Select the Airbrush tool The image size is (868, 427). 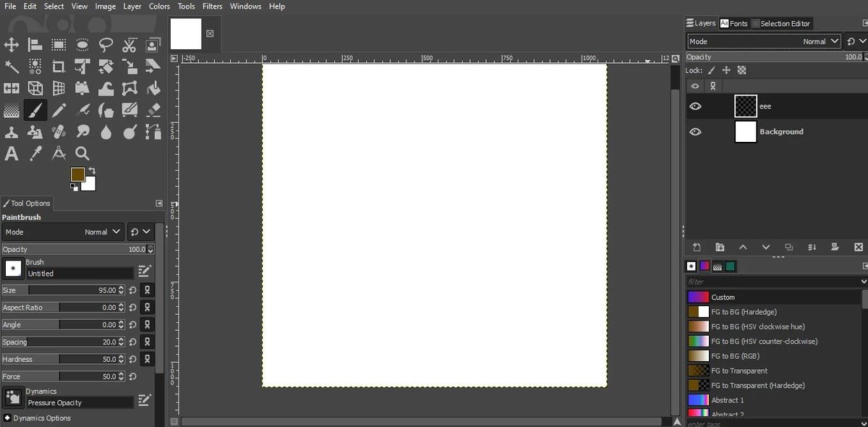tap(82, 110)
